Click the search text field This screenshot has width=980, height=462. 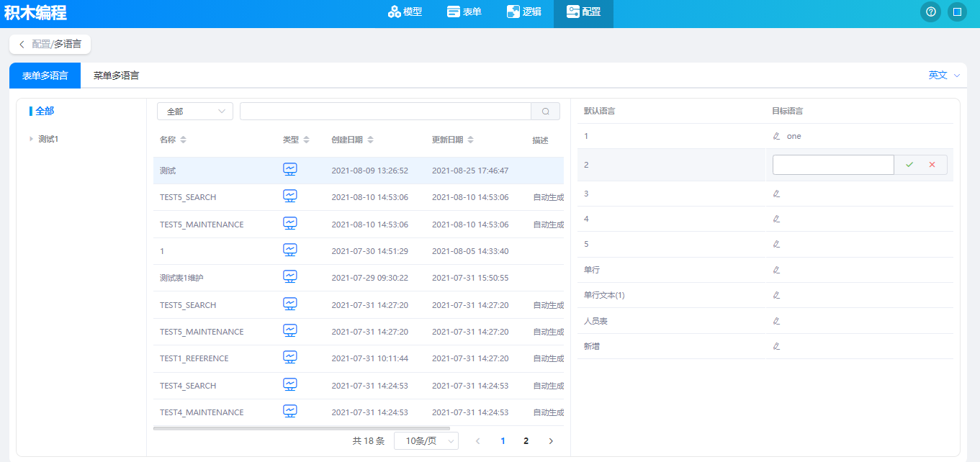click(385, 112)
